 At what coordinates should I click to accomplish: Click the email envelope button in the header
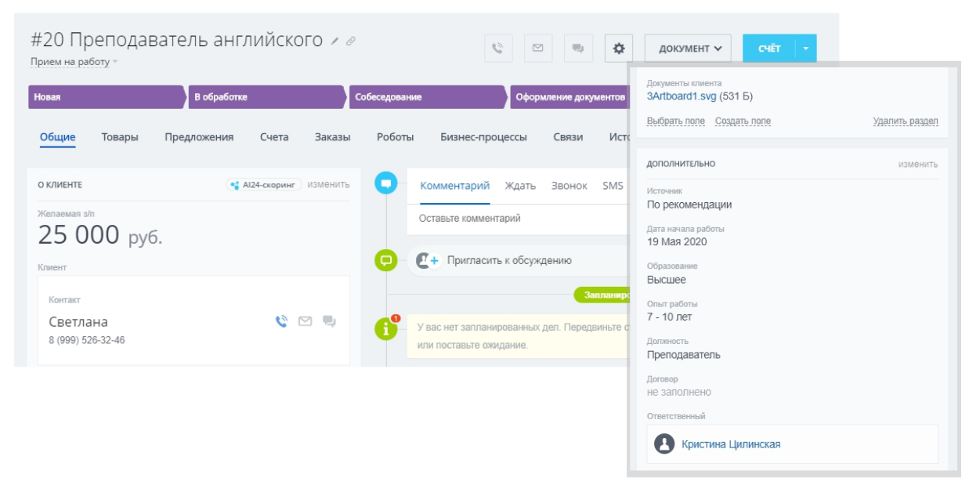[x=538, y=48]
